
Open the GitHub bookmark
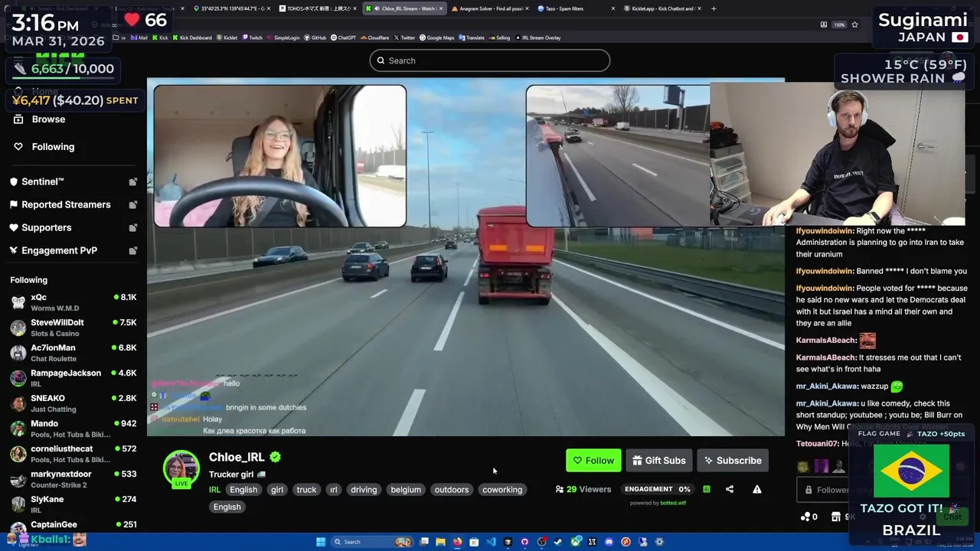(x=315, y=37)
